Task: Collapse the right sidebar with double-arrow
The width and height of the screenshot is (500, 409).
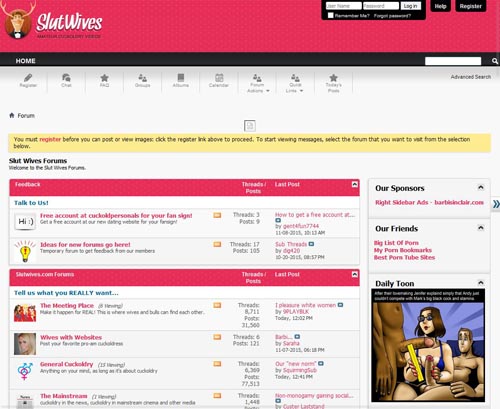Action: tap(496, 204)
